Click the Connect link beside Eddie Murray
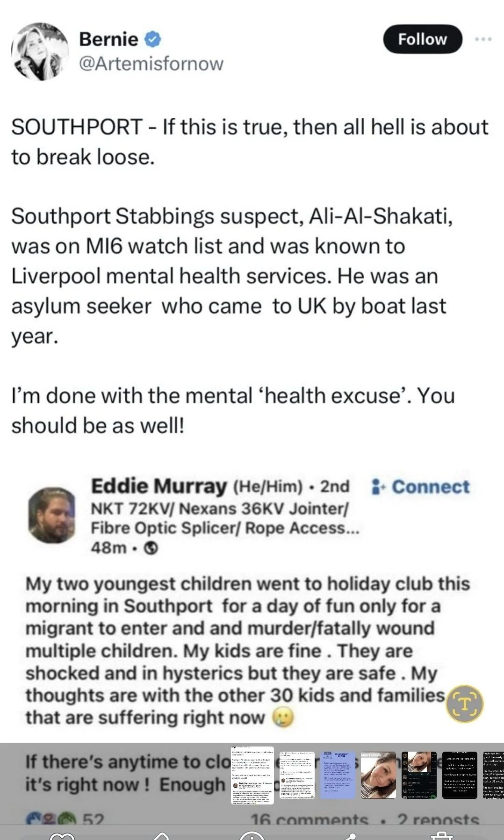This screenshot has height=840, width=504. pos(420,487)
